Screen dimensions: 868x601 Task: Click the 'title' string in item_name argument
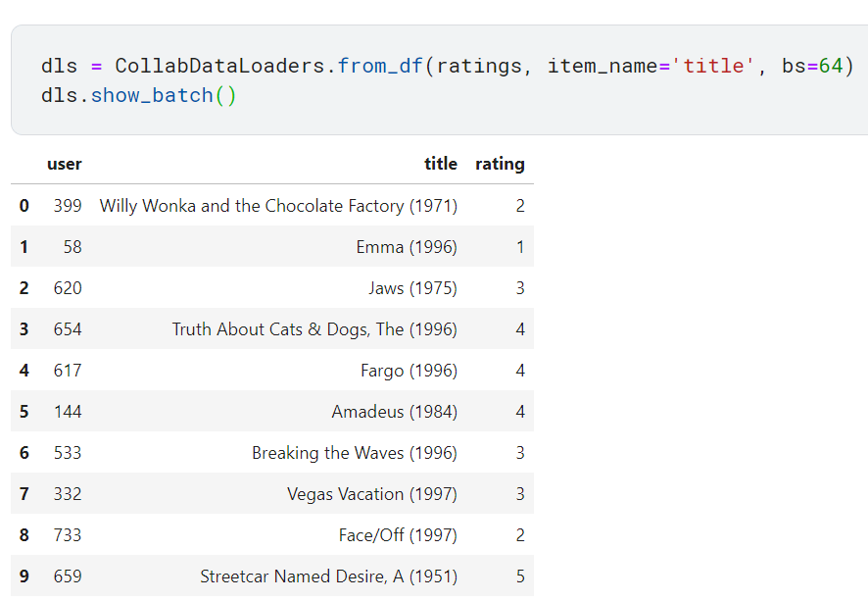pos(713,66)
